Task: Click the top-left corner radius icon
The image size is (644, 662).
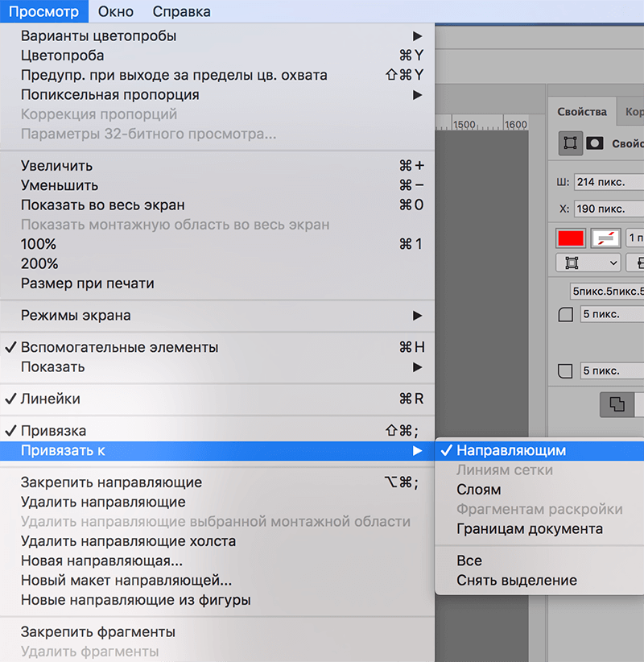Action: [x=565, y=314]
